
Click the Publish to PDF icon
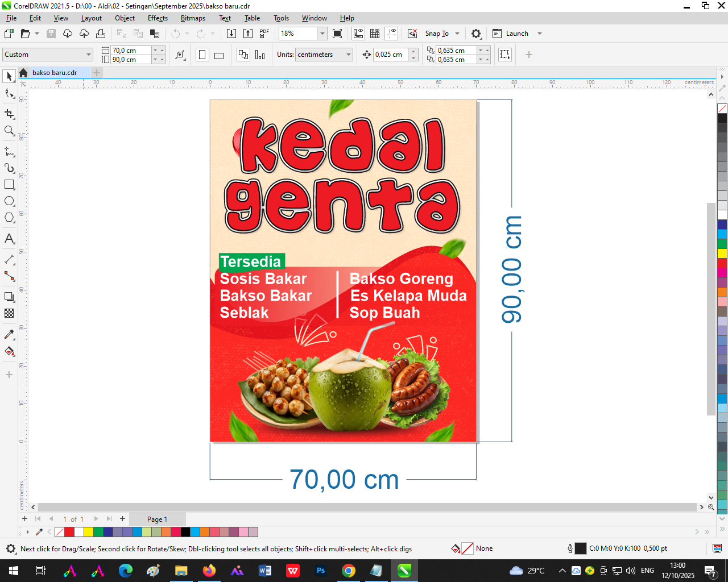coord(264,34)
